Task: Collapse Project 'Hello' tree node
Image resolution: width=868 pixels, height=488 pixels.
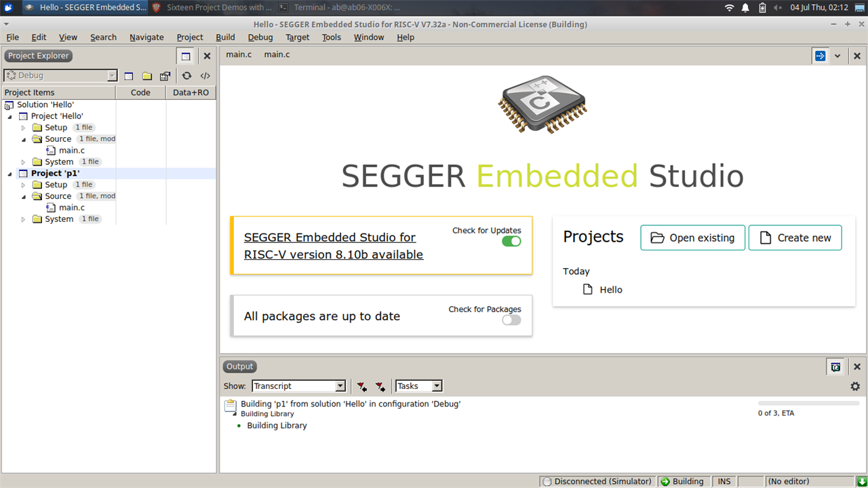Action: point(9,117)
